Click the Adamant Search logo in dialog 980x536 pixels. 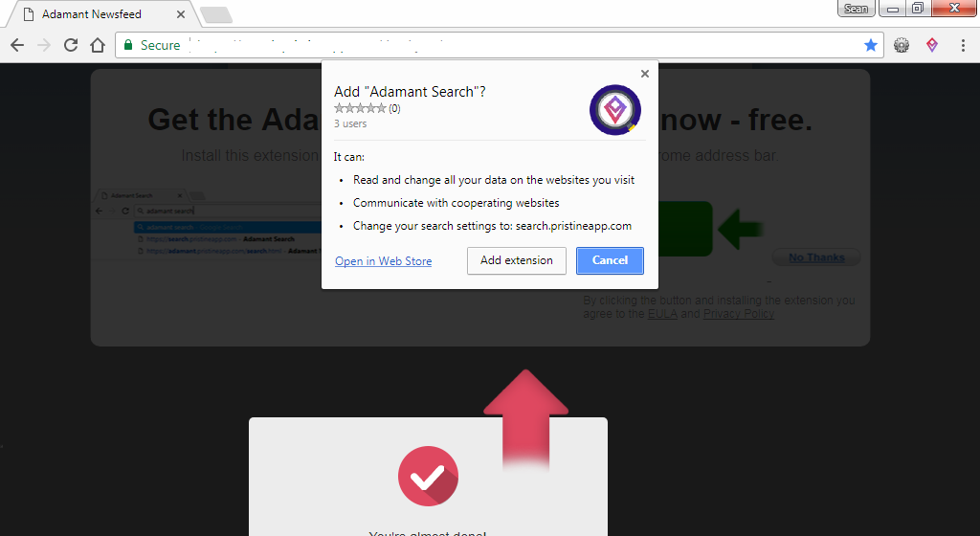pos(615,110)
